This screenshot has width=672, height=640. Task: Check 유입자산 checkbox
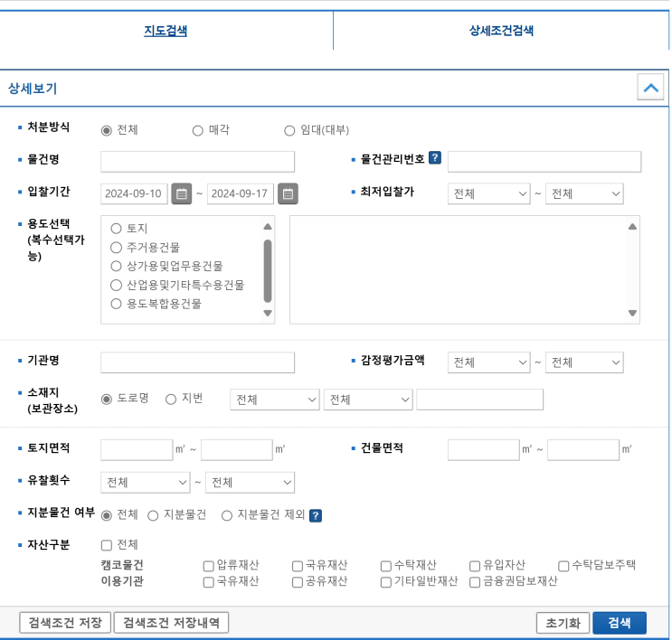coord(475,566)
